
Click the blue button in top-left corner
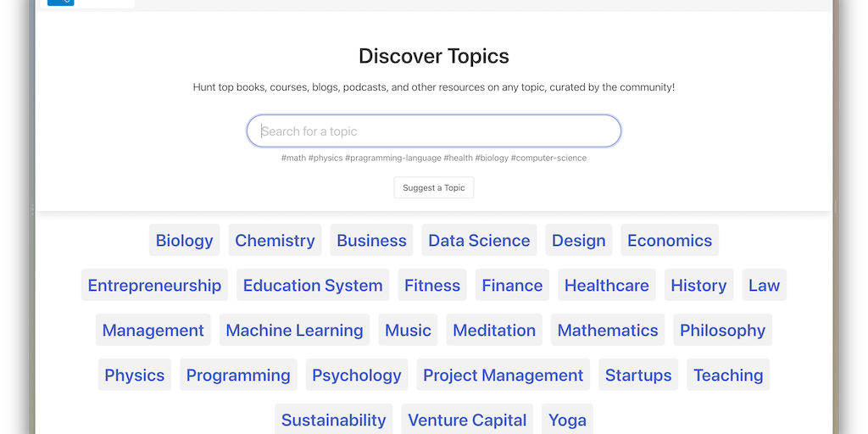[x=60, y=3]
